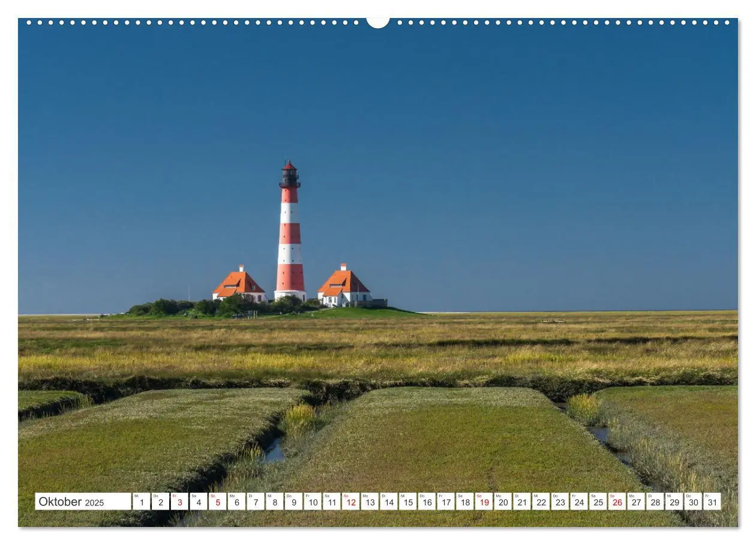Click the last date cell 31
Viewport: 756px width, 545px height.
pyautogui.click(x=712, y=502)
